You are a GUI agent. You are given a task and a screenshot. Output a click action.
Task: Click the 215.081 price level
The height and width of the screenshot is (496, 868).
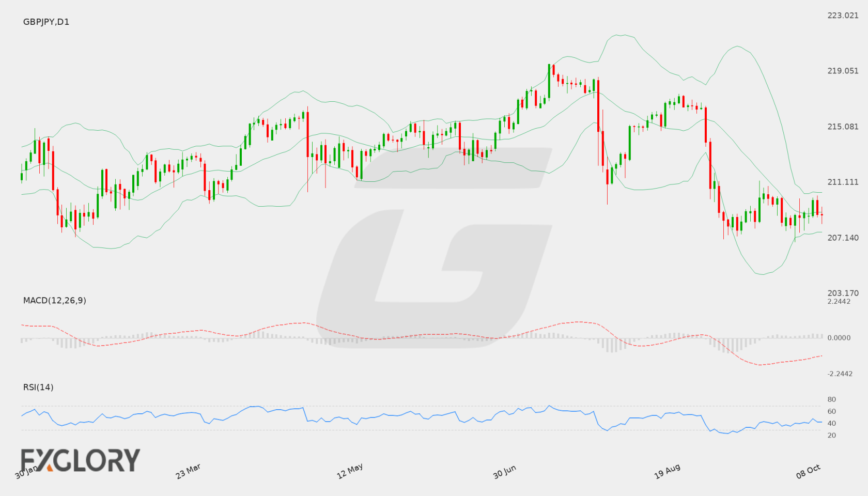pos(843,127)
